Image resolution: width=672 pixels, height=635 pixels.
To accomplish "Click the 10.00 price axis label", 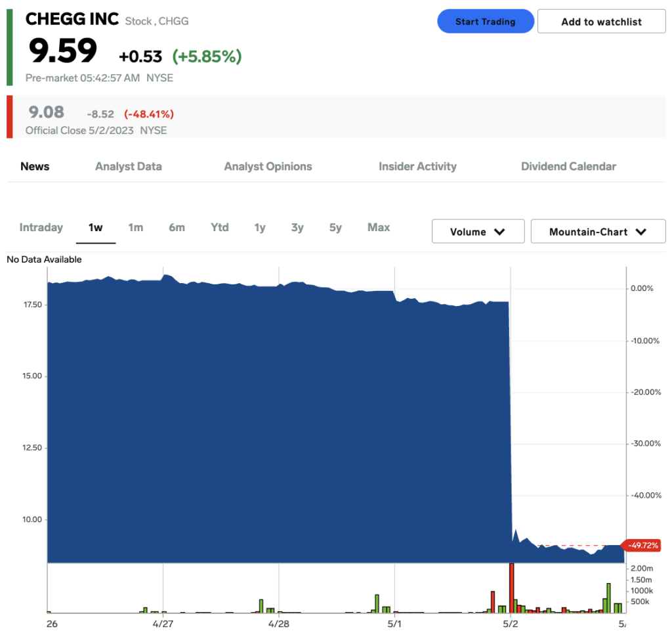I will [33, 519].
